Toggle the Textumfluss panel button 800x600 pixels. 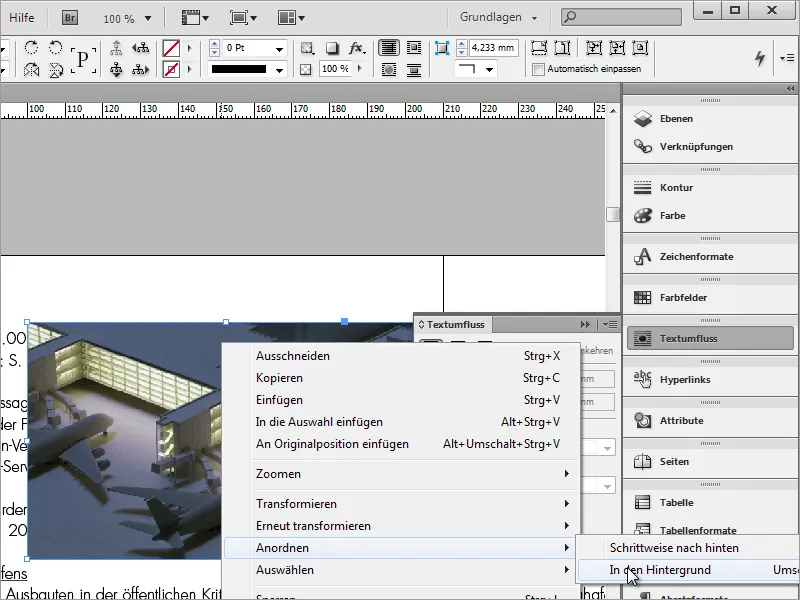tap(710, 338)
